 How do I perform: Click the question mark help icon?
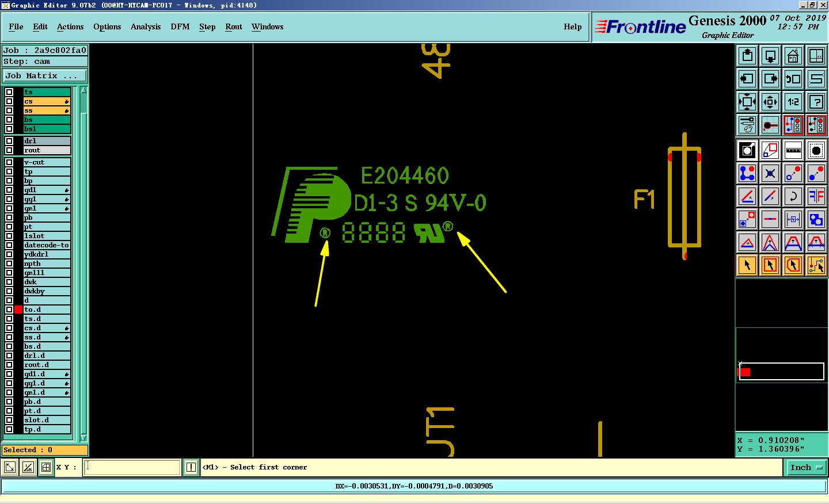tap(816, 102)
